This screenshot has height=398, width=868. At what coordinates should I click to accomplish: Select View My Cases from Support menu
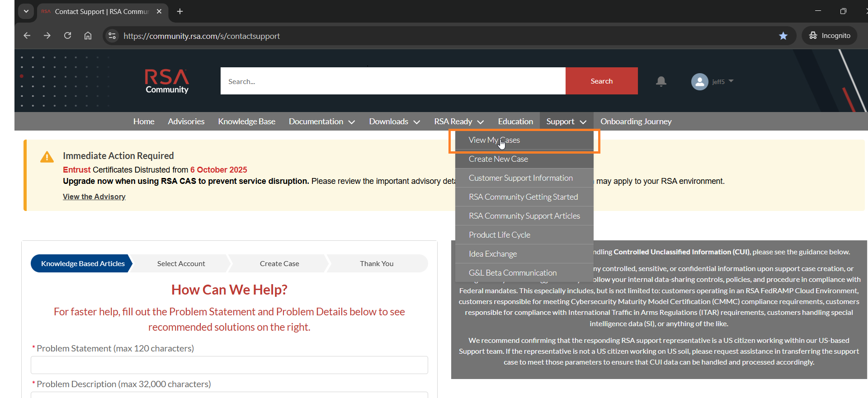tap(494, 140)
